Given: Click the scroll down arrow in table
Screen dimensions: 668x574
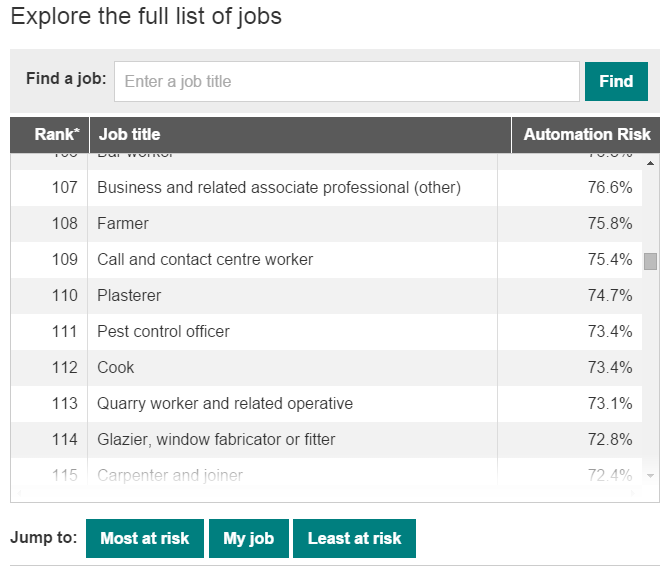Looking at the screenshot, I should tap(651, 476).
